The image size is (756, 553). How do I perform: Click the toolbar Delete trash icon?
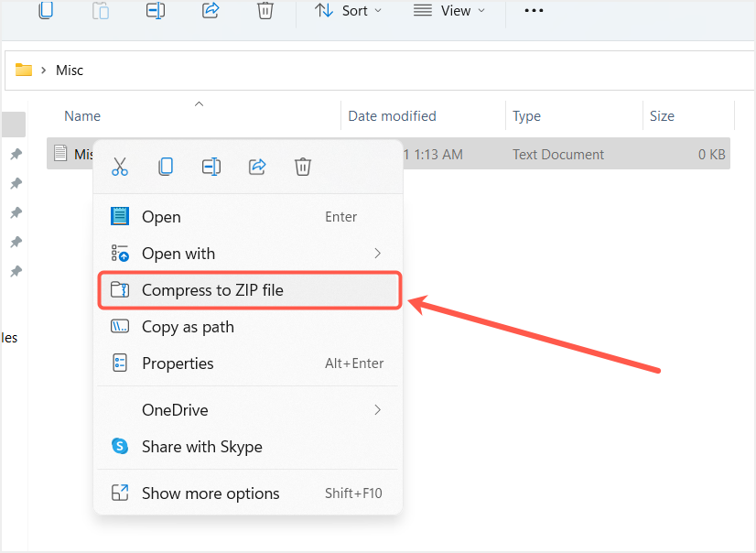265,11
